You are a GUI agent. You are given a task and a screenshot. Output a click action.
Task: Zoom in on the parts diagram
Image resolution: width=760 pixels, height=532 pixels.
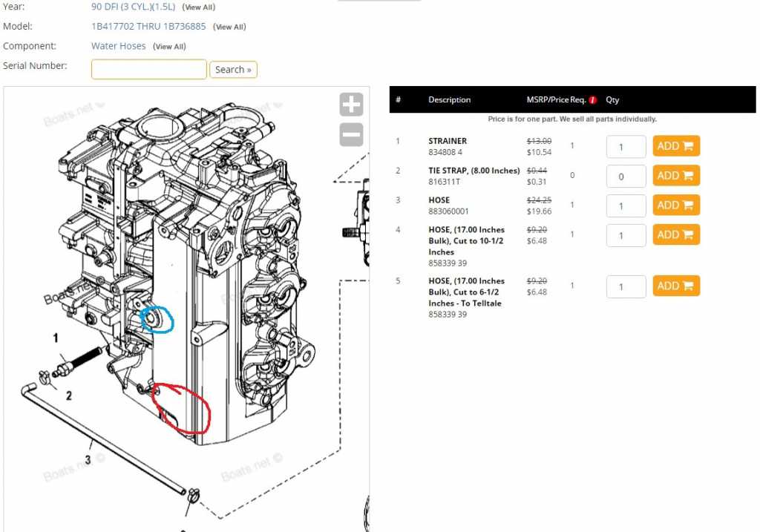(x=351, y=105)
